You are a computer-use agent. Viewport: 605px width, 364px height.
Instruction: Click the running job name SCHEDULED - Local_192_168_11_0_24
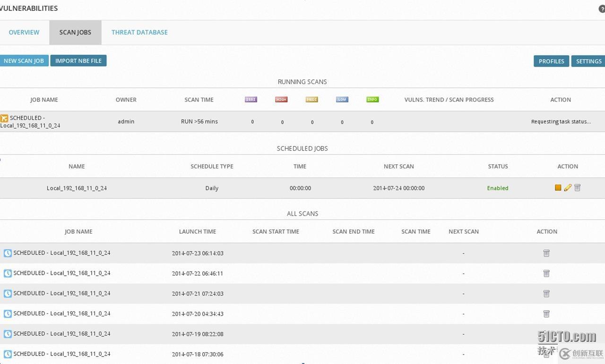tap(30, 122)
